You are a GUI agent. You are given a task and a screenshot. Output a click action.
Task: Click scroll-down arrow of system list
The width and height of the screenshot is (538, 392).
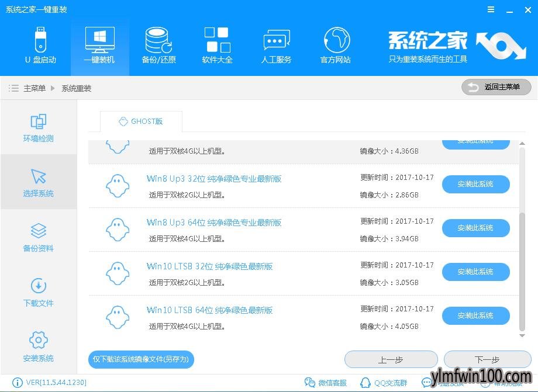(522, 336)
